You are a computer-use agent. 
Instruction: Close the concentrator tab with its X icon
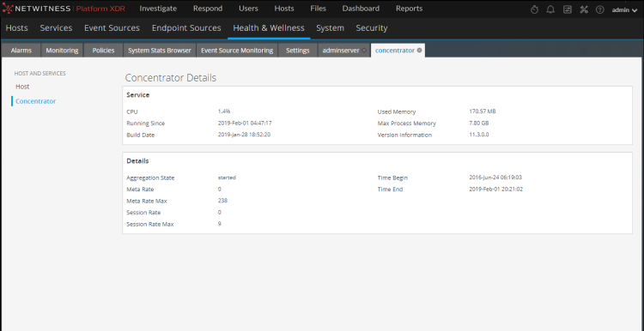(x=419, y=51)
